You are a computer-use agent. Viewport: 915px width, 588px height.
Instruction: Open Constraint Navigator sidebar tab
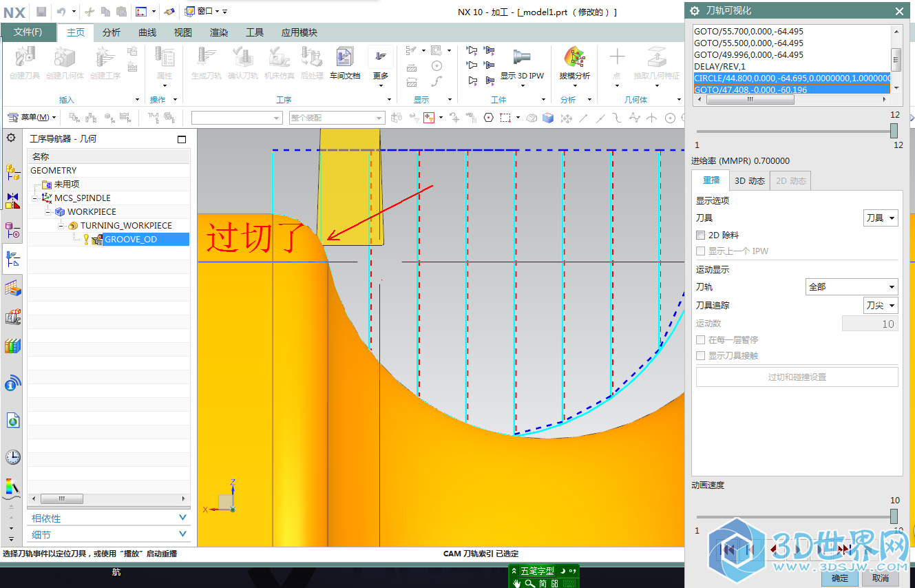(12, 200)
